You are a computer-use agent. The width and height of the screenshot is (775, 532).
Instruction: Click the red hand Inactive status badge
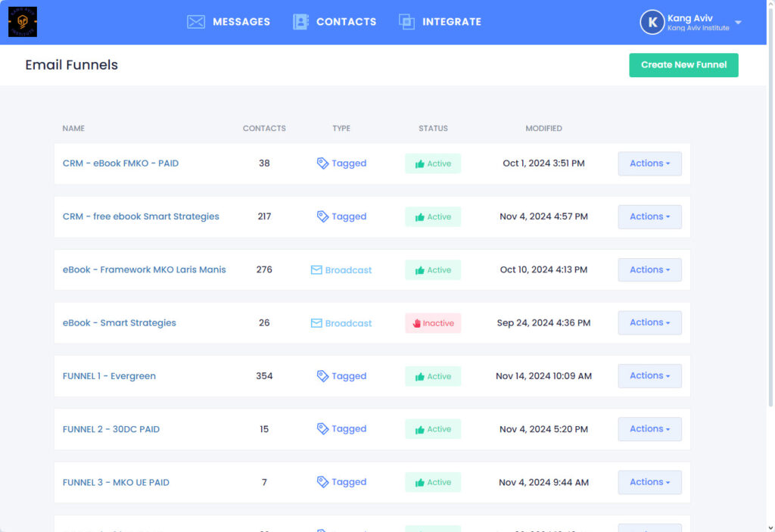click(x=433, y=323)
